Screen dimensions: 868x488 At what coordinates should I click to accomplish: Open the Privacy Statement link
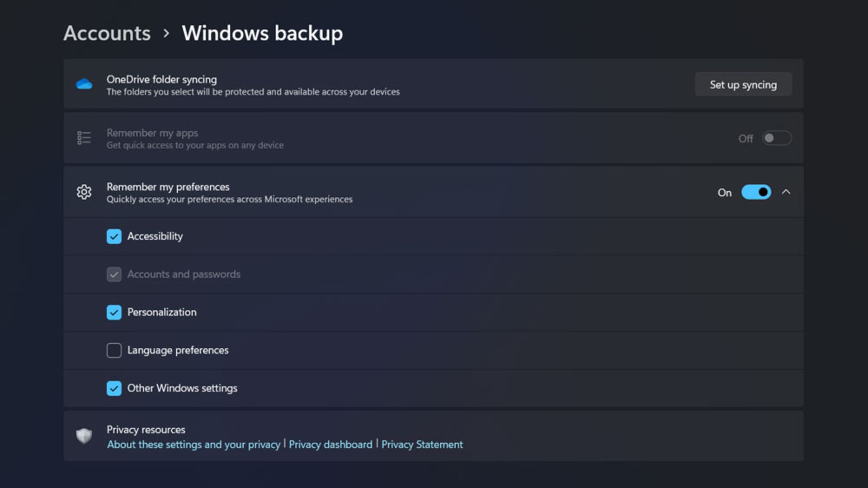tap(422, 445)
